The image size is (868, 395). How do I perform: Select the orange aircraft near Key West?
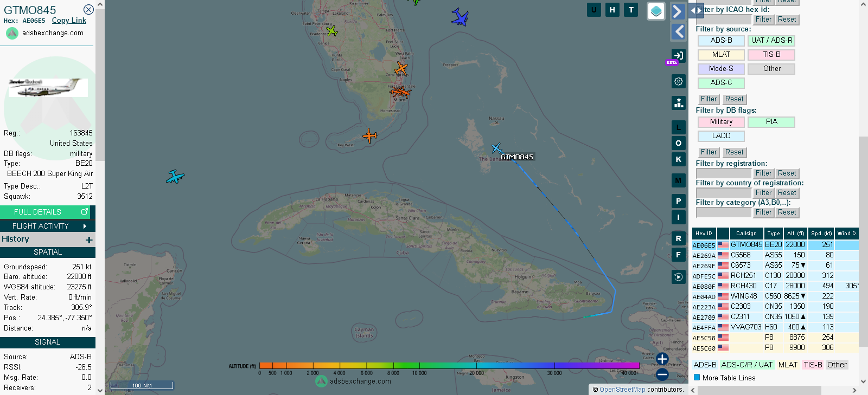click(369, 135)
